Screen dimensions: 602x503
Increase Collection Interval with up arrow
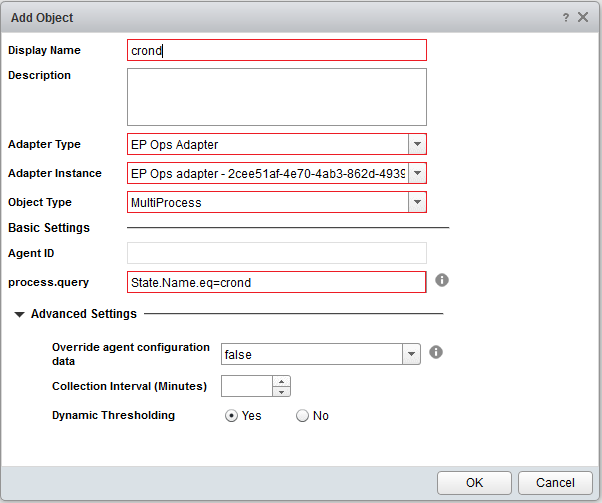(281, 381)
